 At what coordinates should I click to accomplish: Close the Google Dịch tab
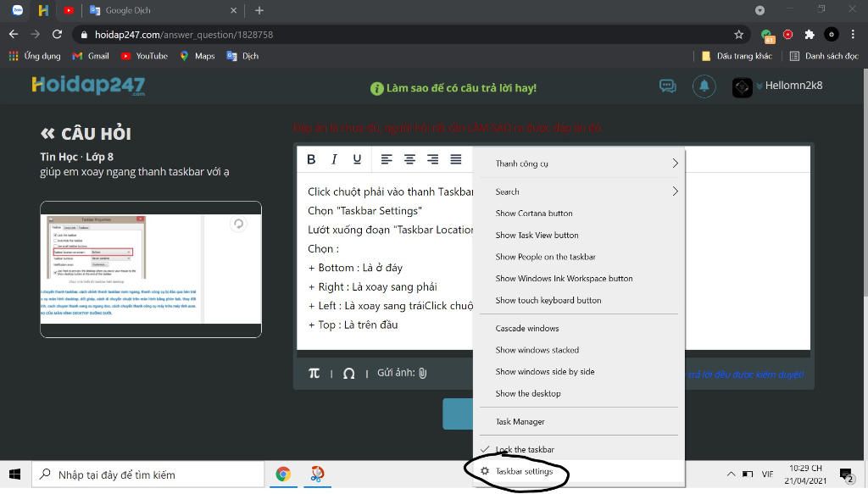click(233, 10)
